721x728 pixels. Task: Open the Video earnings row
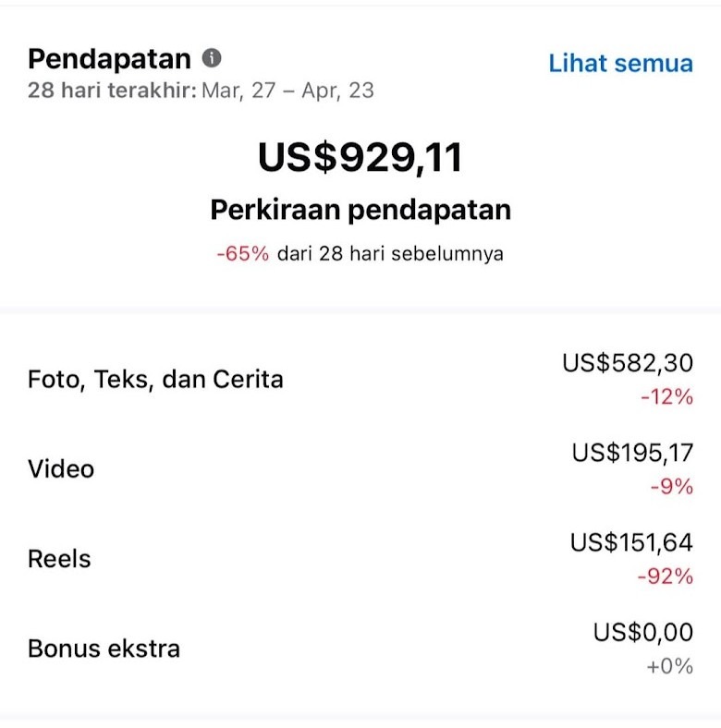(360, 469)
